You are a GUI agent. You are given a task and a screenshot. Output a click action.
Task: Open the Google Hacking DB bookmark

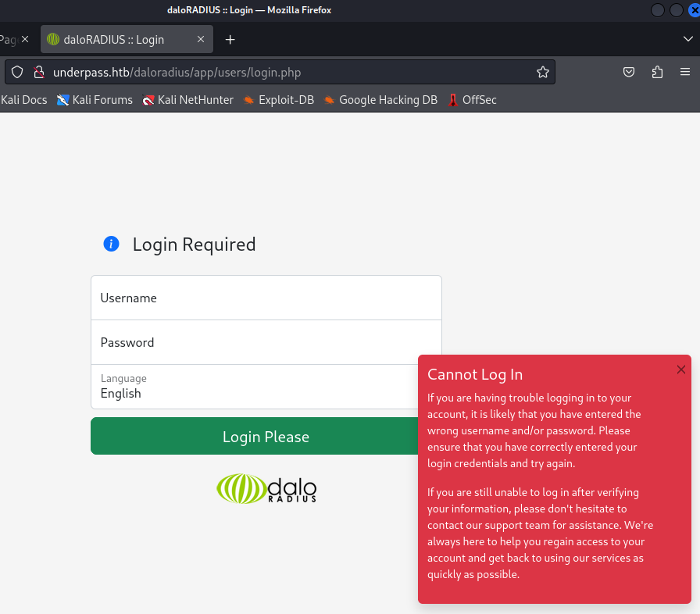[x=380, y=100]
